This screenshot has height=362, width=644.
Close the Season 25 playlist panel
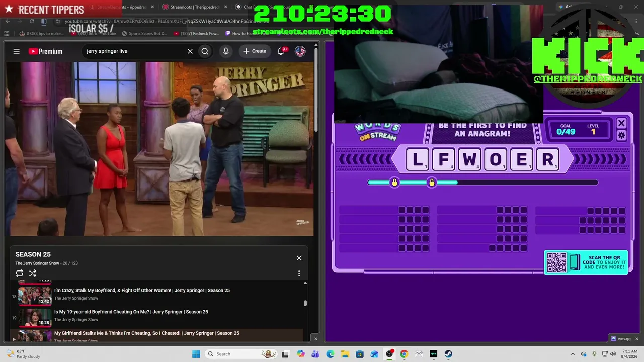(299, 258)
